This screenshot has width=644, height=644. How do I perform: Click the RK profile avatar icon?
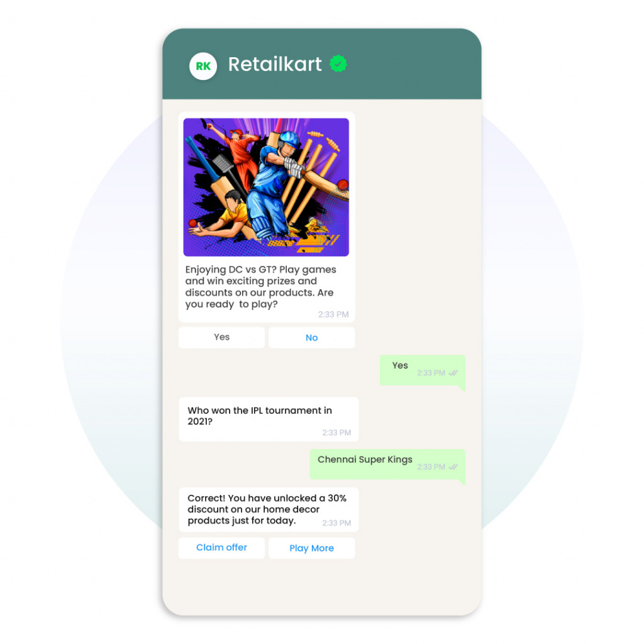pos(203,66)
